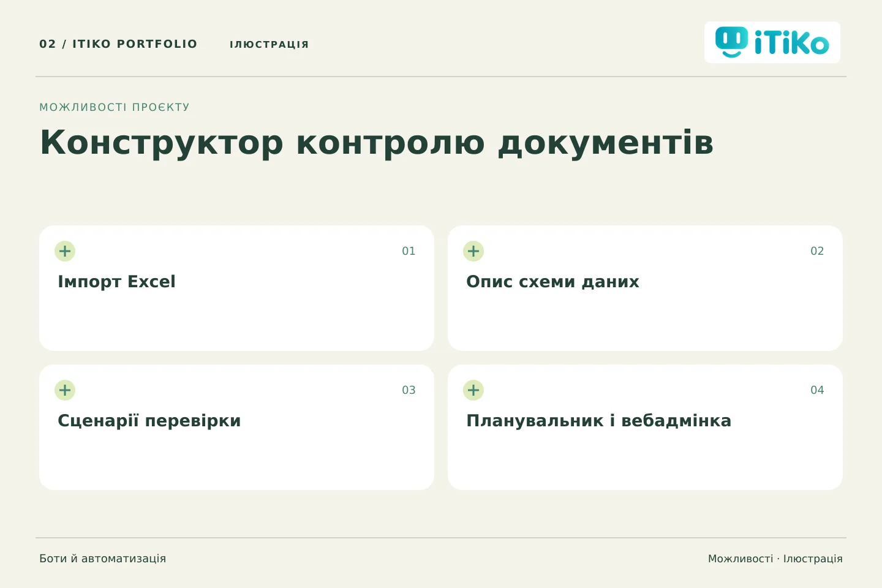882x588 pixels.
Task: Click the plus icon on the Планувальник і вебадмінка card
Action: [x=473, y=390]
